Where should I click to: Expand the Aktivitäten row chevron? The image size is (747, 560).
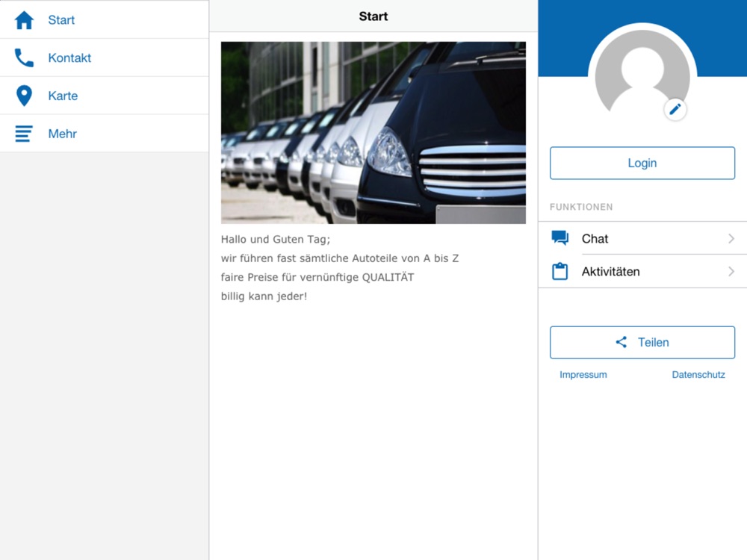coord(731,272)
